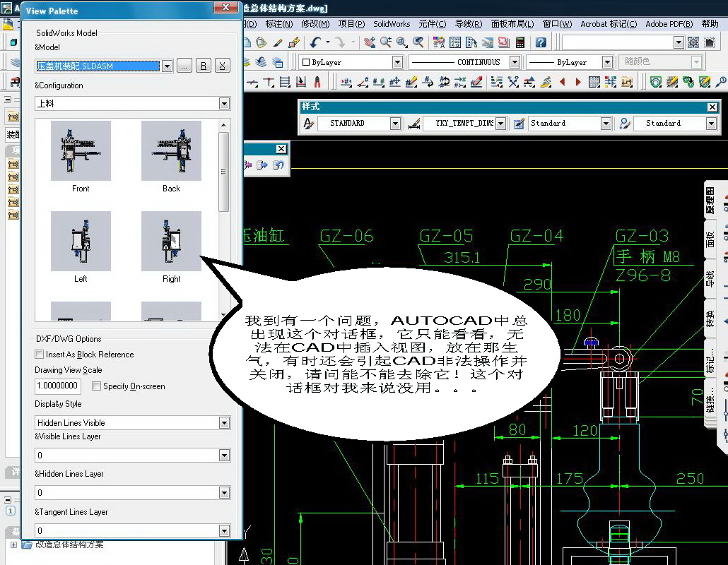Open the 帮助 menu
Viewport: 728px width, 565px height.
[710, 23]
